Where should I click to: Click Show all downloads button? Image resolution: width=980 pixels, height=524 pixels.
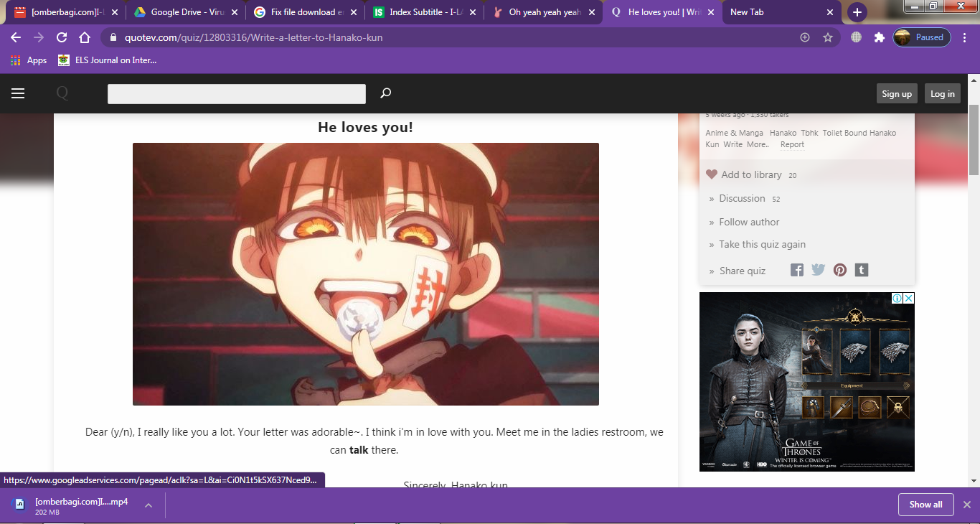[925, 505]
